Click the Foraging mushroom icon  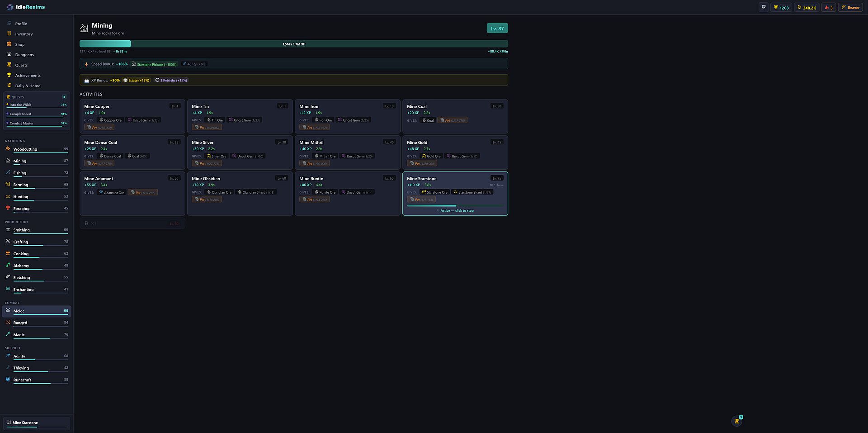[8, 208]
